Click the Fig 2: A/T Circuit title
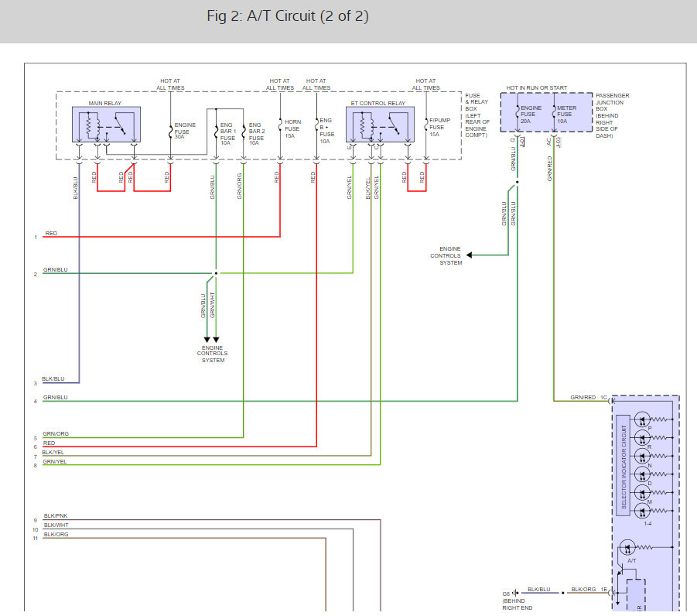Image resolution: width=697 pixels, height=616 pixels. pyautogui.click(x=288, y=16)
